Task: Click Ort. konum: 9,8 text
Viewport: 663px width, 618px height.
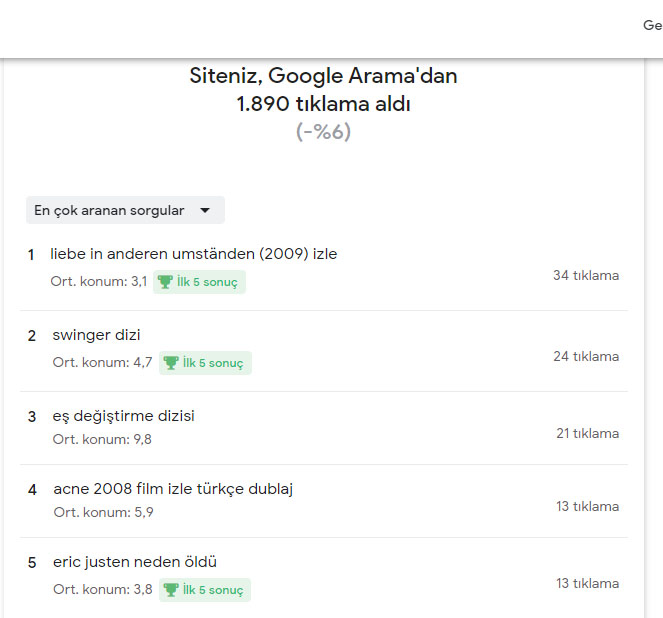Action: click(102, 440)
